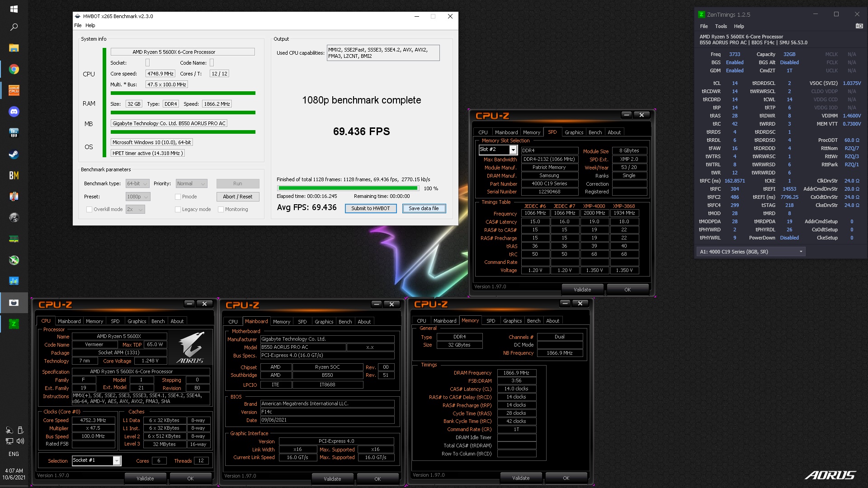Click Submit to HWBOT button
The height and width of the screenshot is (488, 868).
(x=371, y=208)
